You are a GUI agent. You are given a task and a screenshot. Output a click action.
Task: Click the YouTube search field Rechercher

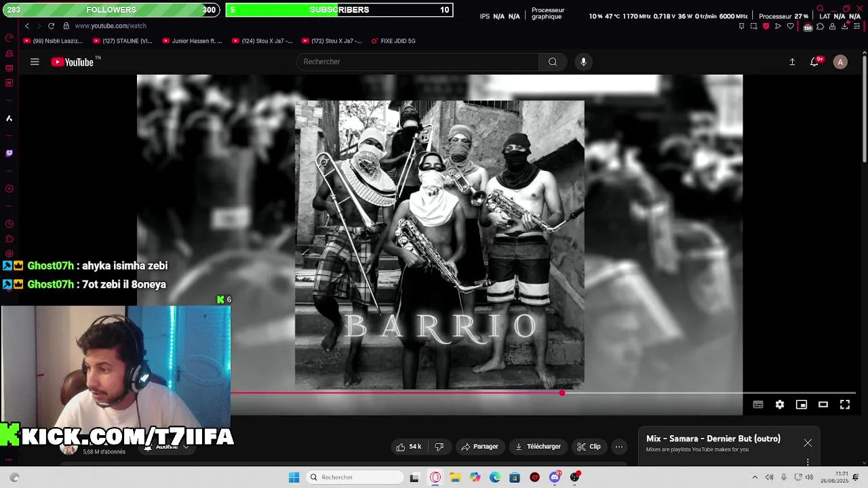(417, 62)
